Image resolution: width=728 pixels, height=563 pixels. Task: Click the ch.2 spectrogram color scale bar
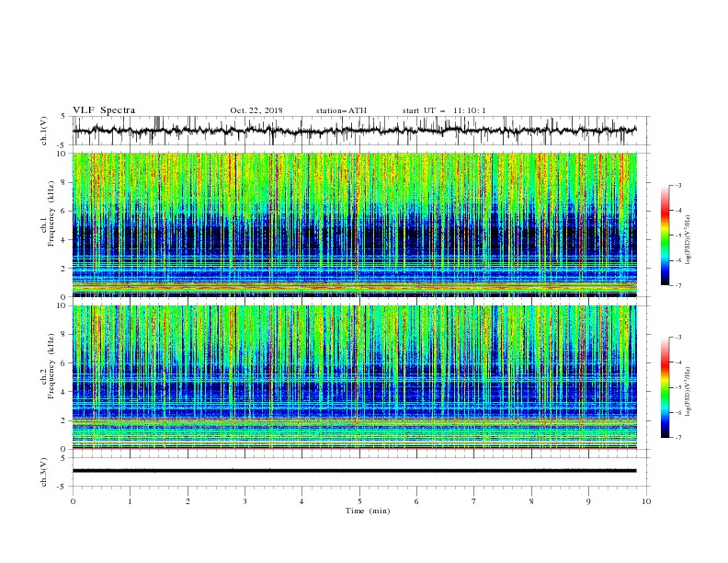click(x=665, y=387)
